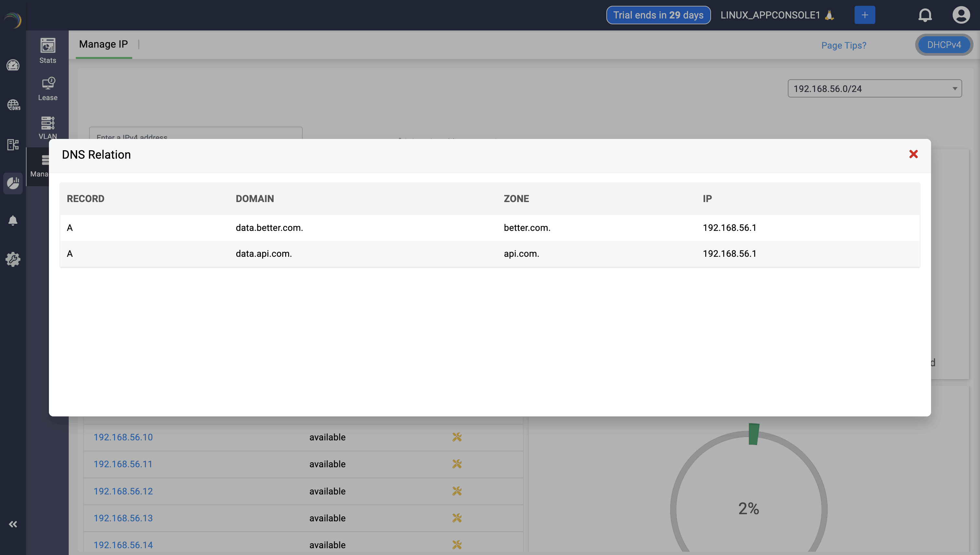Toggle the DHCPv4 switch
Image resolution: width=980 pixels, height=555 pixels.
click(944, 45)
